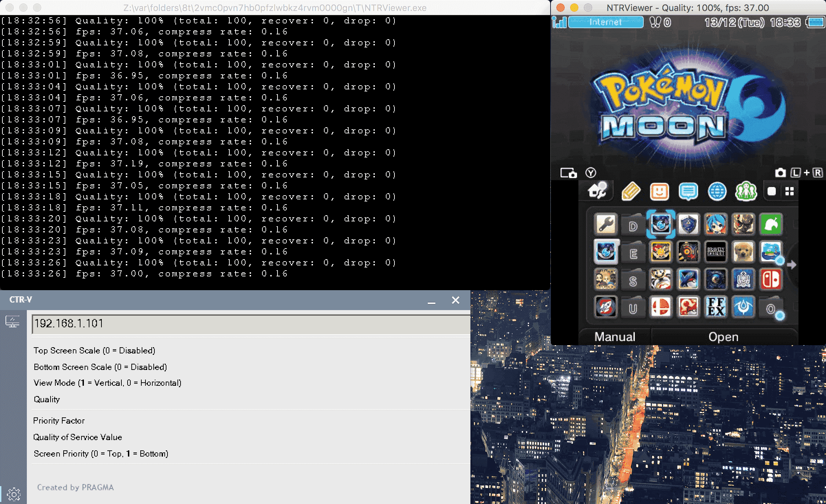Viewport: 826px width, 504px height.
Task: Switch to single large icon view
Action: coord(772,191)
